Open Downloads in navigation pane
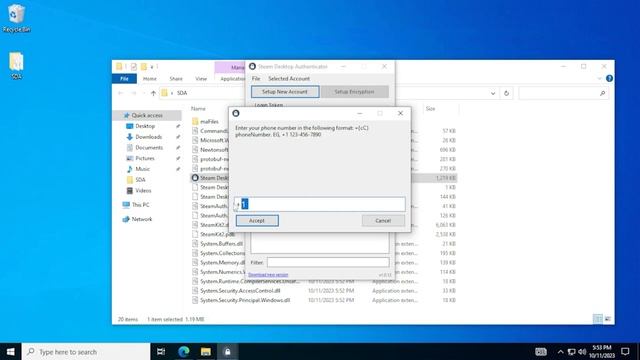Image resolution: width=640 pixels, height=360 pixels. [149, 137]
